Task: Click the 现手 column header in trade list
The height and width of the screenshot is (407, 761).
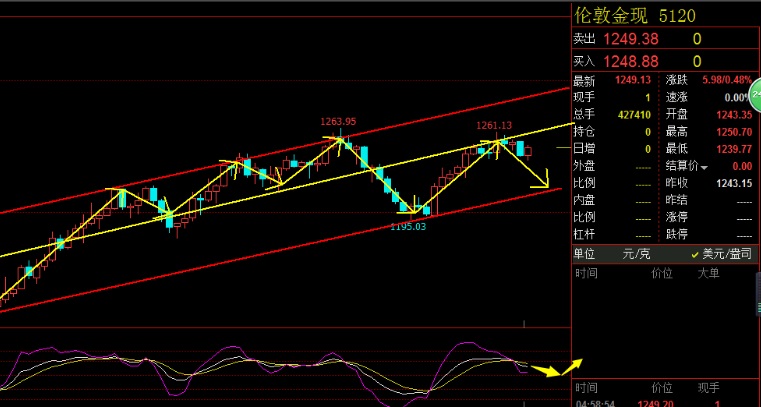Action: pos(708,388)
